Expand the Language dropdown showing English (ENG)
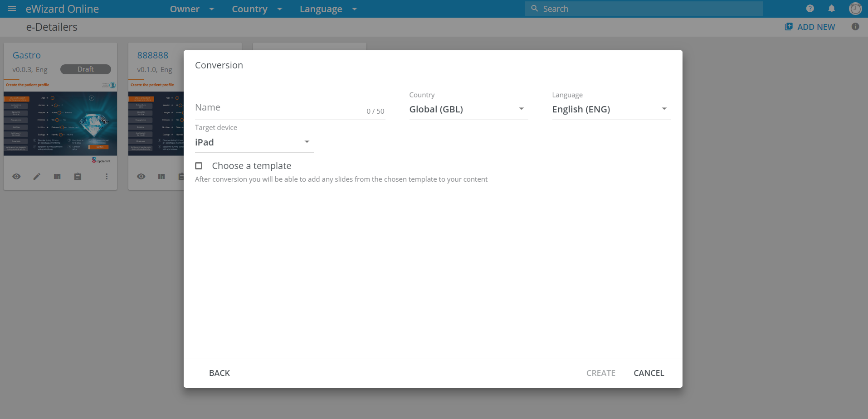 pos(611,109)
